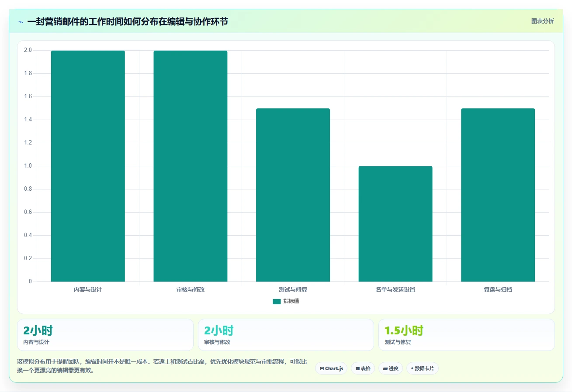Viewport: 572px width, 392px height.
Task: Click the 名单与发送设置 bar in chart
Action: [395, 224]
